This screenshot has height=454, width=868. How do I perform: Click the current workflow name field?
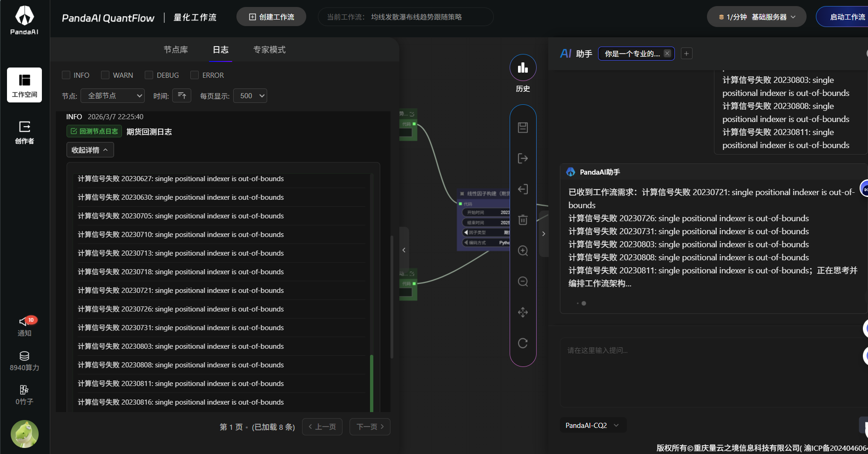click(x=405, y=17)
